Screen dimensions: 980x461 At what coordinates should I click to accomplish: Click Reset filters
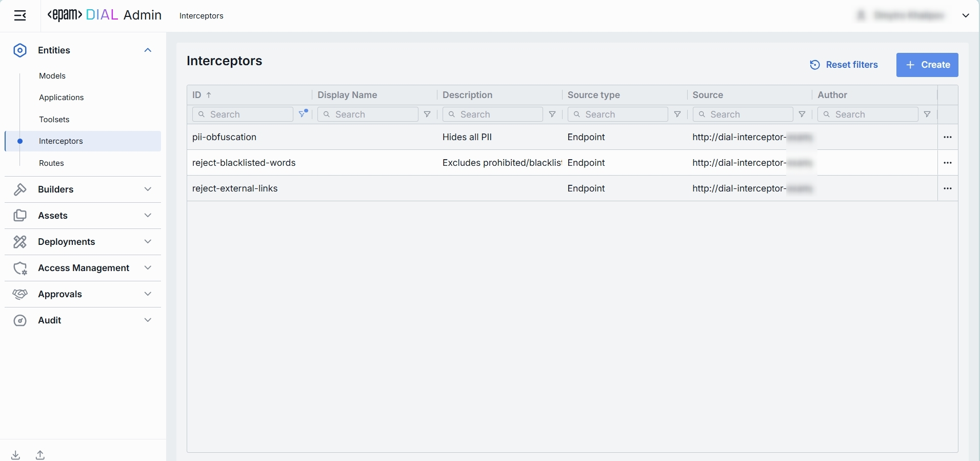click(844, 65)
